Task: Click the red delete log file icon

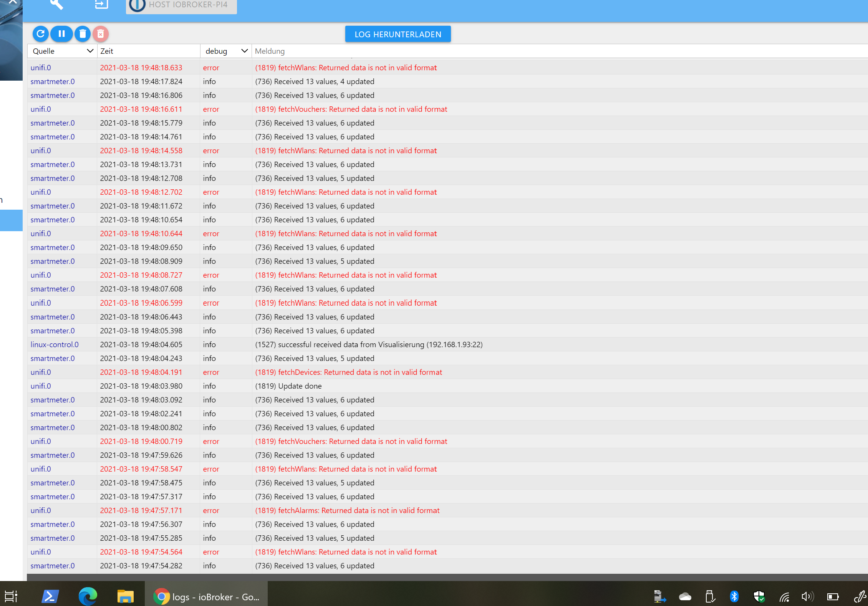Action: [101, 34]
